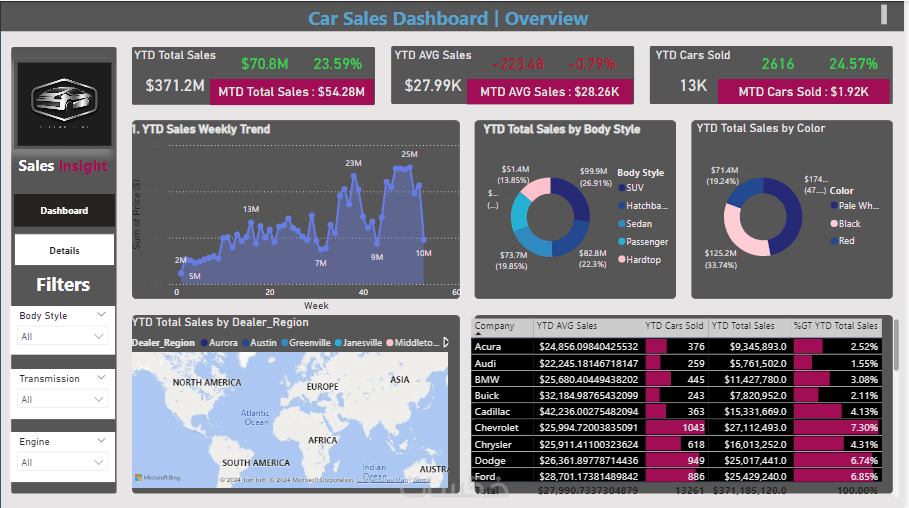Image resolution: width=909 pixels, height=508 pixels.
Task: Select the Janesville region legend marker
Action: click(x=338, y=343)
